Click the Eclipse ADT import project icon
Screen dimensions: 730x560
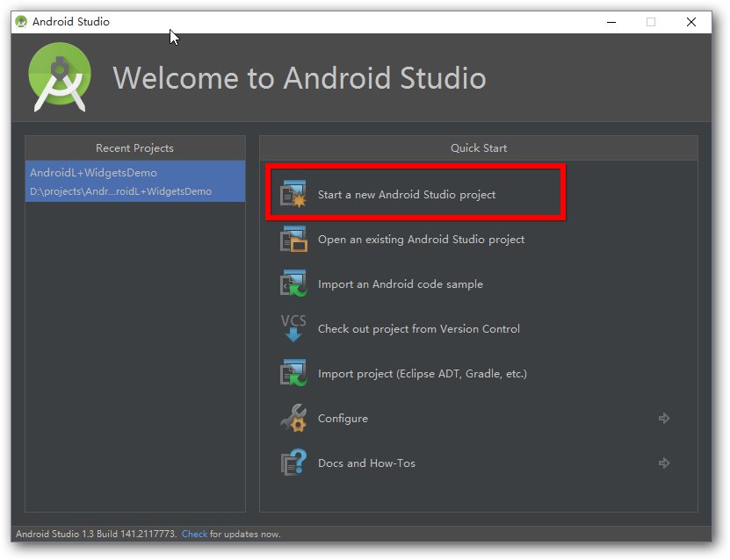pos(293,373)
